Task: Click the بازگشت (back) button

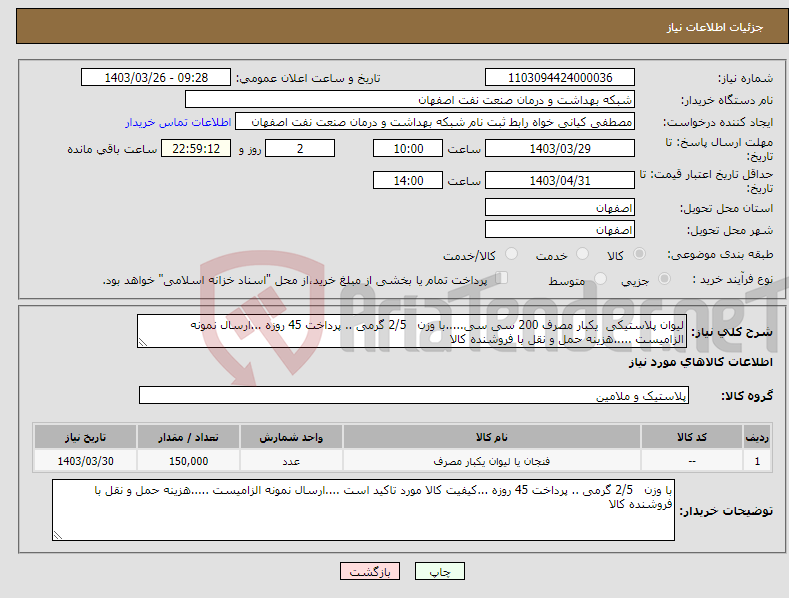Action: (370, 571)
